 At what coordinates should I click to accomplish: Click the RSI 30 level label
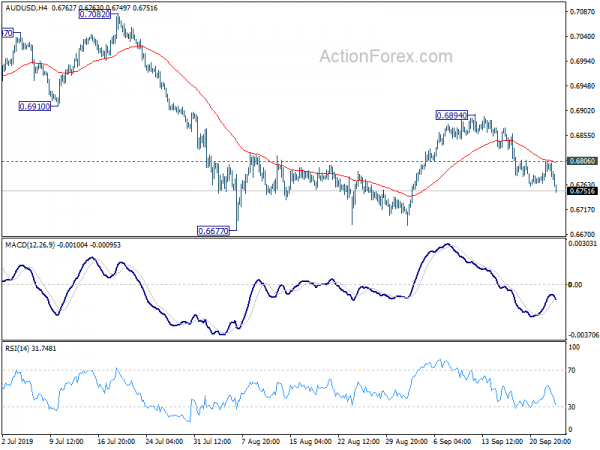pos(572,407)
